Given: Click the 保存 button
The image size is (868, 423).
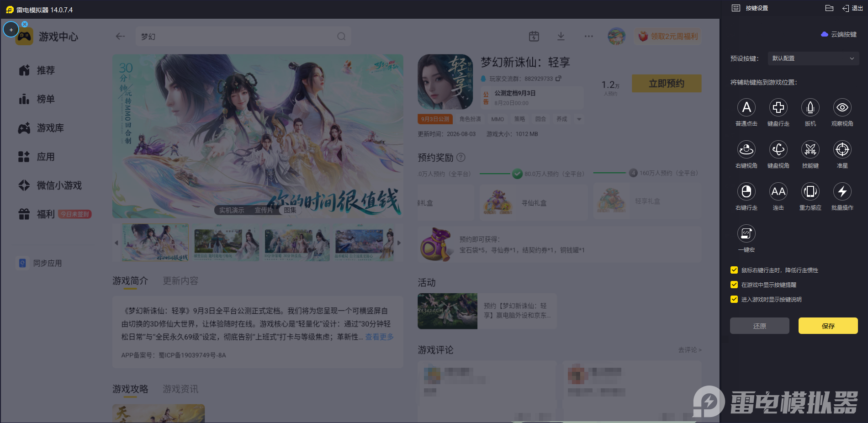Looking at the screenshot, I should [x=828, y=326].
